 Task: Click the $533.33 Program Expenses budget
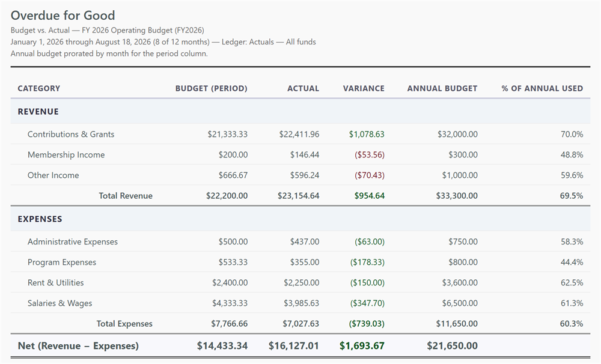pyautogui.click(x=233, y=262)
